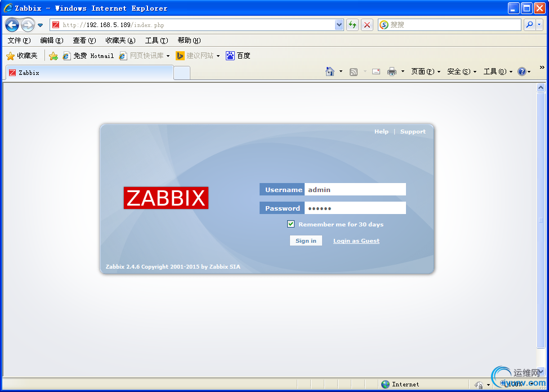Click the vertical scrollbar up arrow
The width and height of the screenshot is (549, 392).
coord(541,87)
